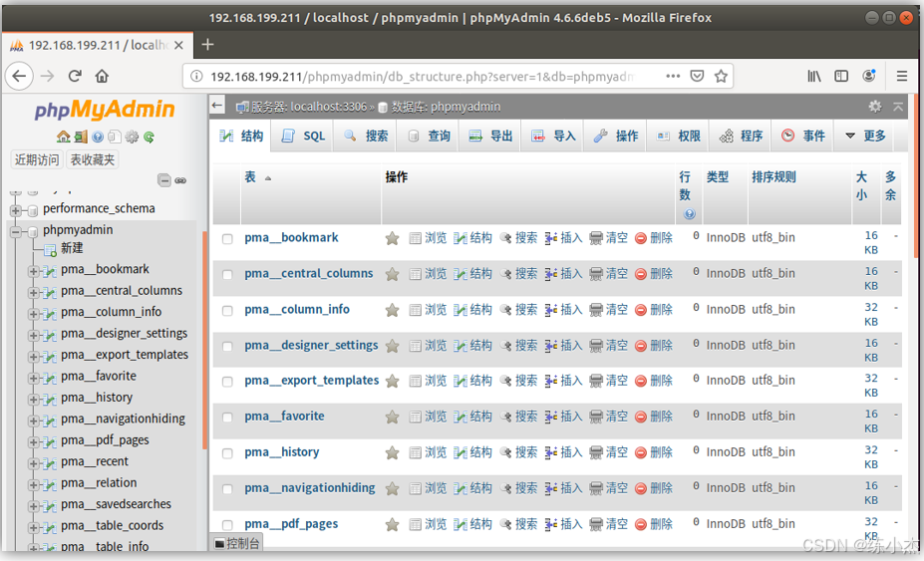Image resolution: width=924 pixels, height=561 pixels.
Task: Add pma__central_columns to favorites star
Action: pos(392,274)
